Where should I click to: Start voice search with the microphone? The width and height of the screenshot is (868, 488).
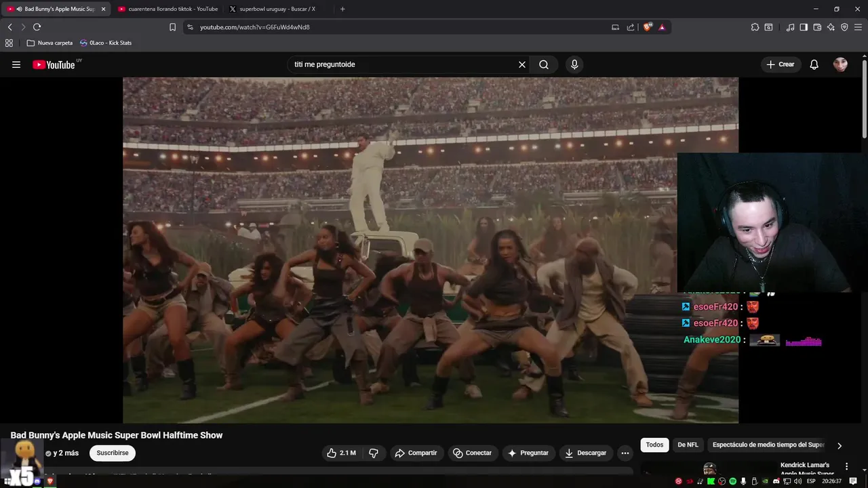(574, 64)
